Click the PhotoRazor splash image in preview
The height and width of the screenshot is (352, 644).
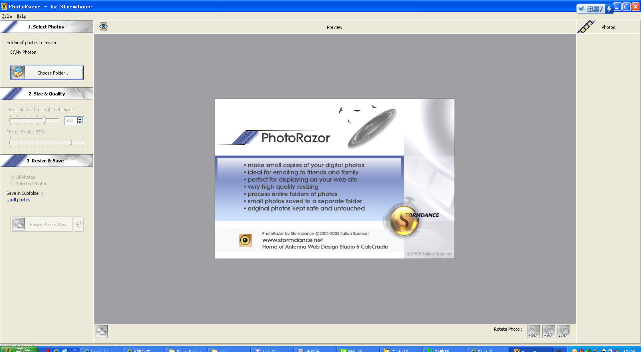(x=335, y=179)
